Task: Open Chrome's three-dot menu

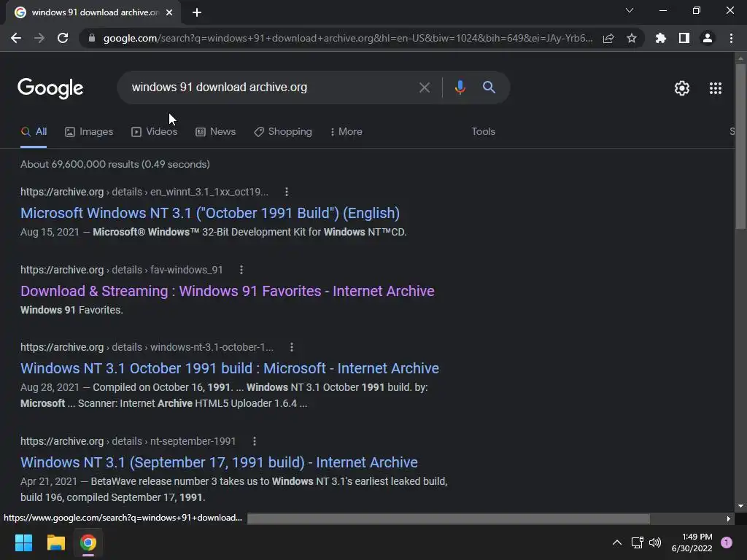Action: click(731, 38)
